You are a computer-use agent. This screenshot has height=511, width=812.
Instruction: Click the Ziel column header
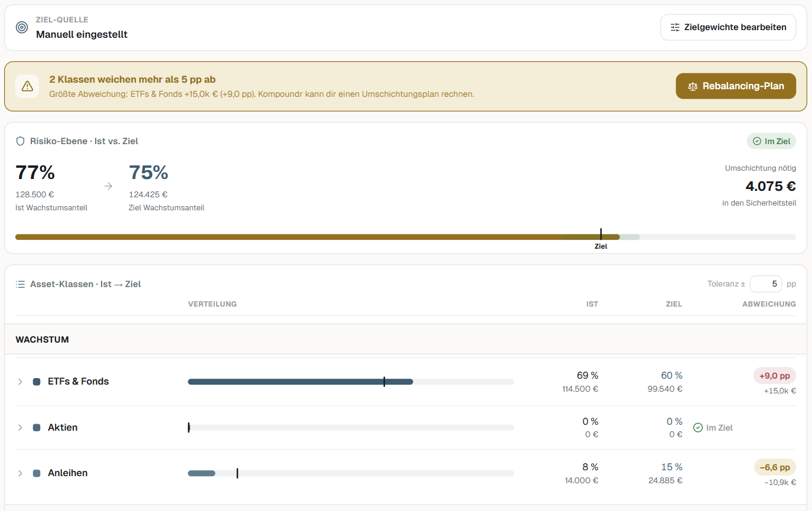coord(674,304)
